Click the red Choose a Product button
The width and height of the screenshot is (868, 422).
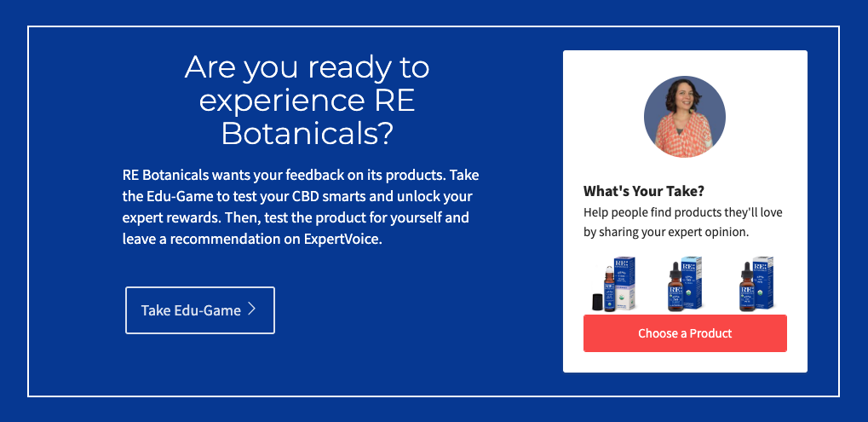click(685, 333)
